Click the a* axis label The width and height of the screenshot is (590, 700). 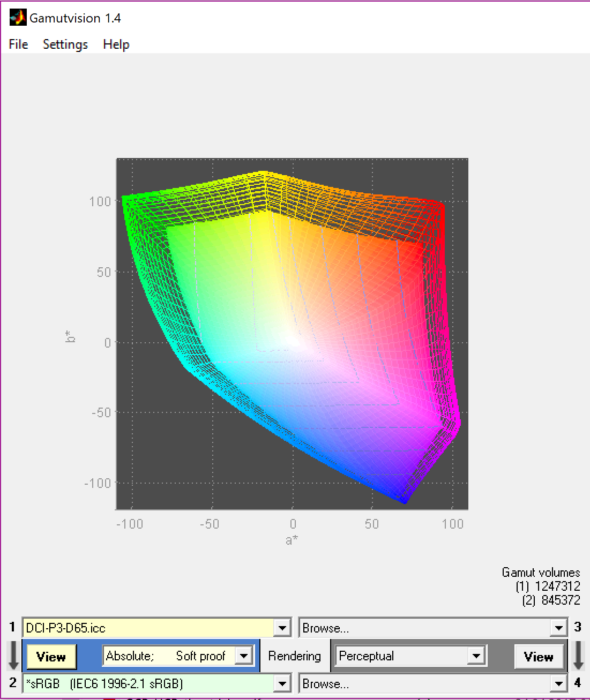tap(292, 540)
